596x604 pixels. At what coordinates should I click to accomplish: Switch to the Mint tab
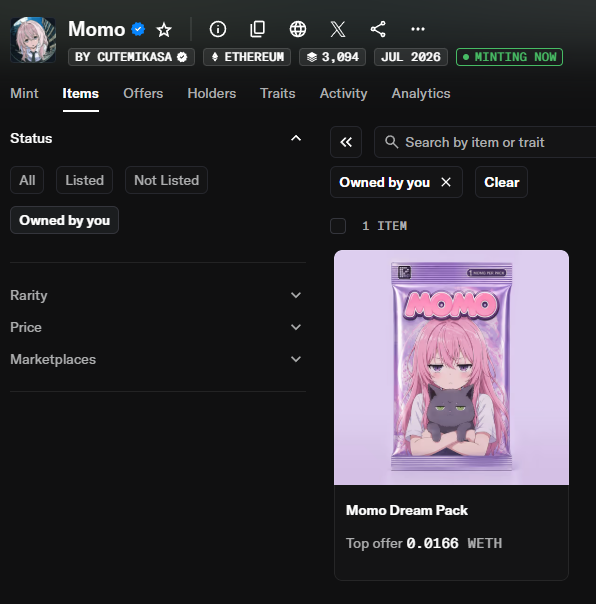pos(24,94)
